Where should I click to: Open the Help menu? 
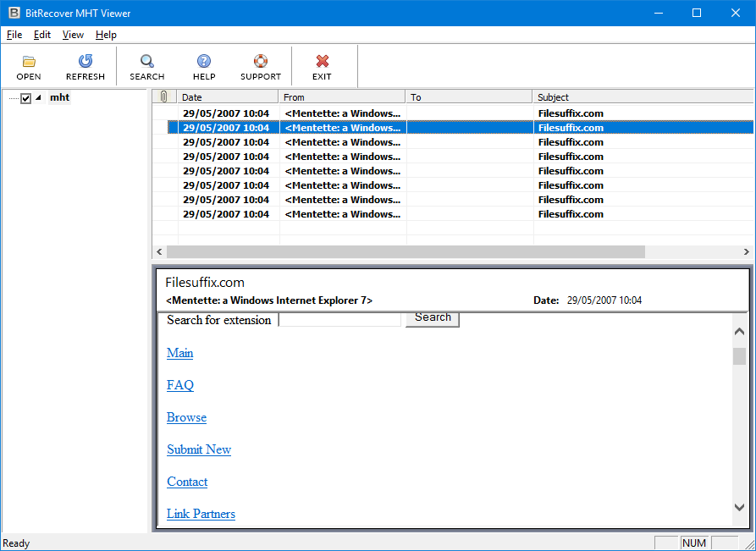tap(106, 35)
